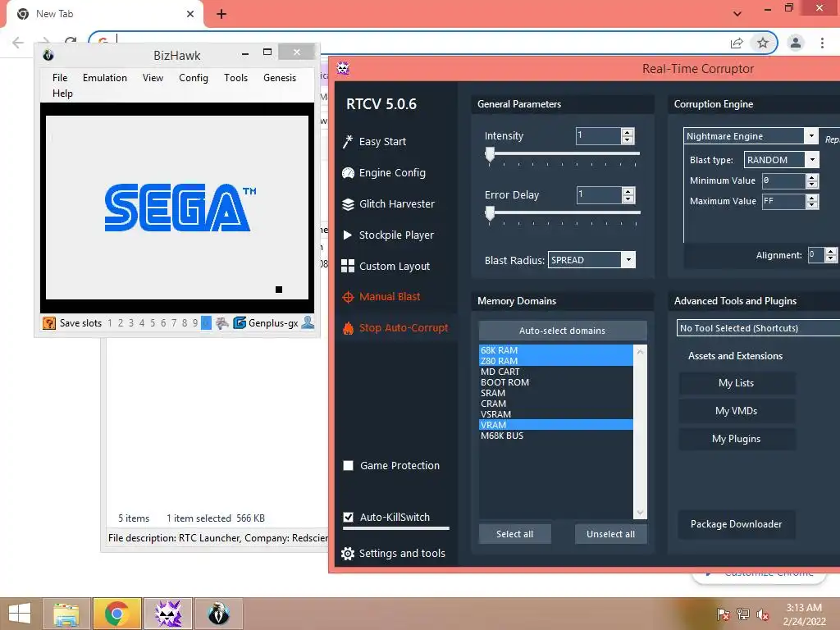The image size is (840, 630).
Task: Open Engine Config gauge icon
Action: point(348,172)
